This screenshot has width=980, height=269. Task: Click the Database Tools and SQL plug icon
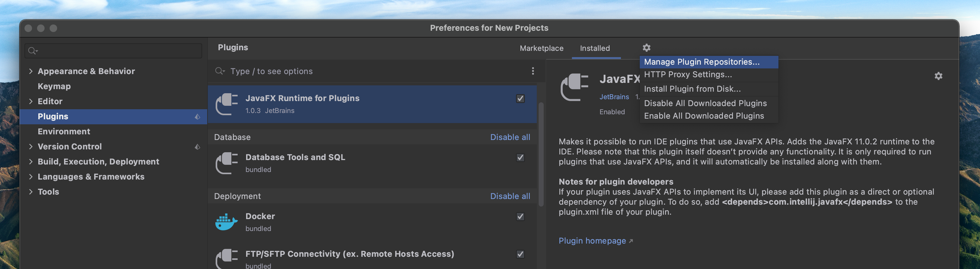[226, 163]
